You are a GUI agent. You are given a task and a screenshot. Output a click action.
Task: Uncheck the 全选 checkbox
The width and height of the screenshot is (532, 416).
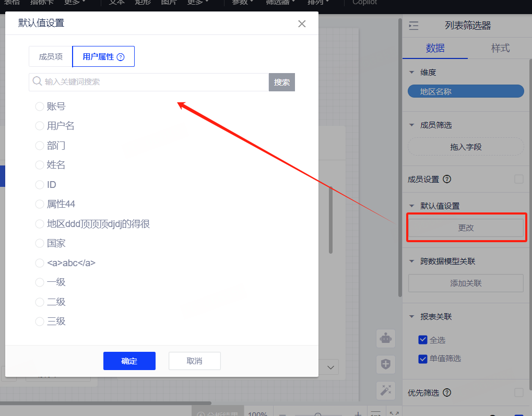[423, 340]
